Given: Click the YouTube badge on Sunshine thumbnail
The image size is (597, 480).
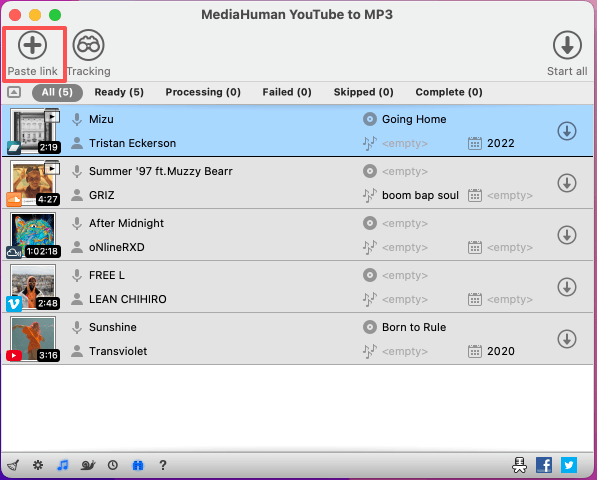Looking at the screenshot, I should (x=14, y=356).
